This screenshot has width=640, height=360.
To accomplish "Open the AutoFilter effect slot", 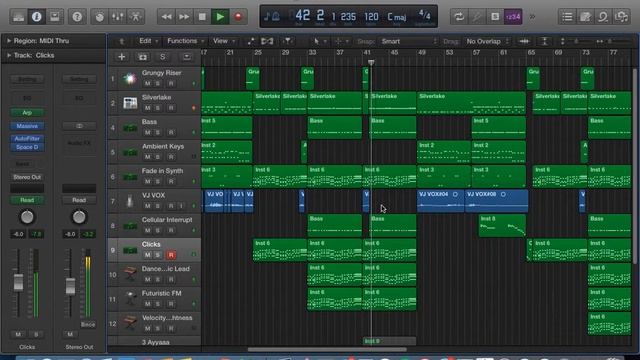I will click(27, 138).
